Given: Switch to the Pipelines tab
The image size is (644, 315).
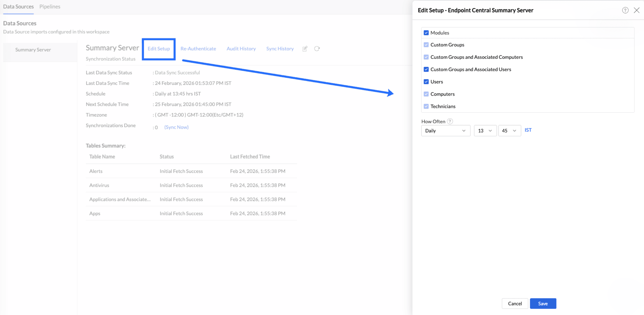Looking at the screenshot, I should tap(50, 7).
